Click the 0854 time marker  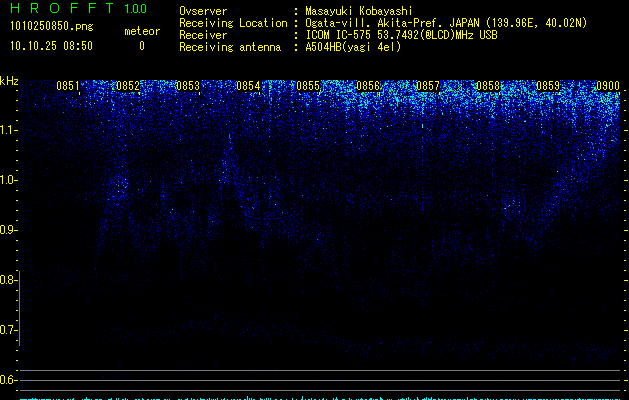pos(248,86)
